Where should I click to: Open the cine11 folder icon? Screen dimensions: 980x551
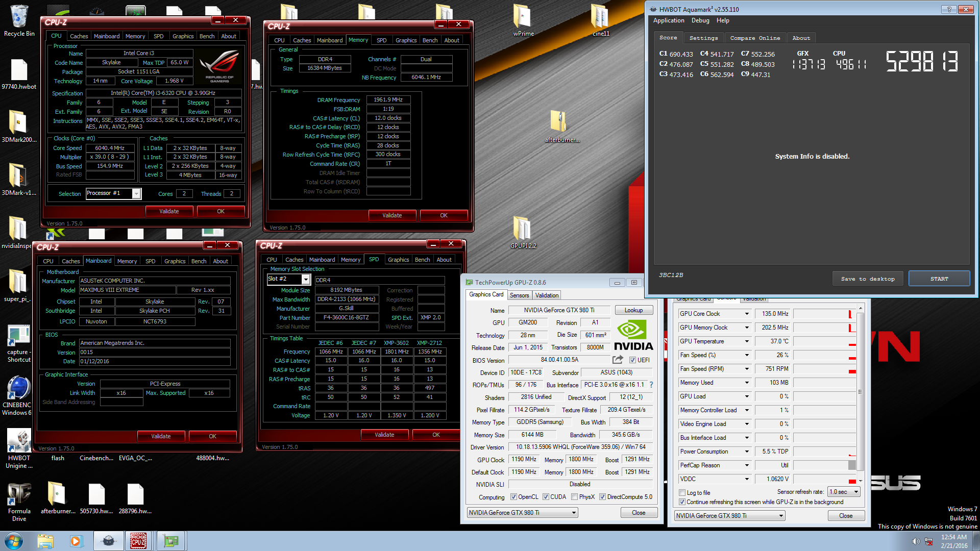tap(601, 20)
